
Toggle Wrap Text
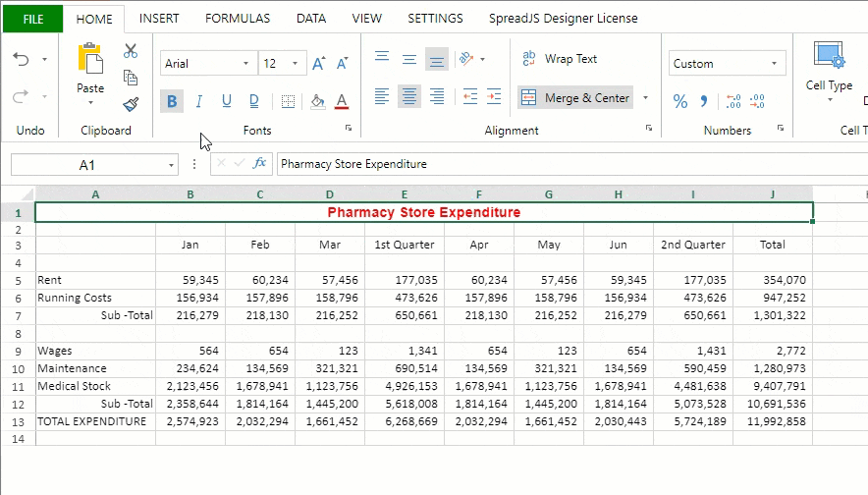tap(560, 59)
